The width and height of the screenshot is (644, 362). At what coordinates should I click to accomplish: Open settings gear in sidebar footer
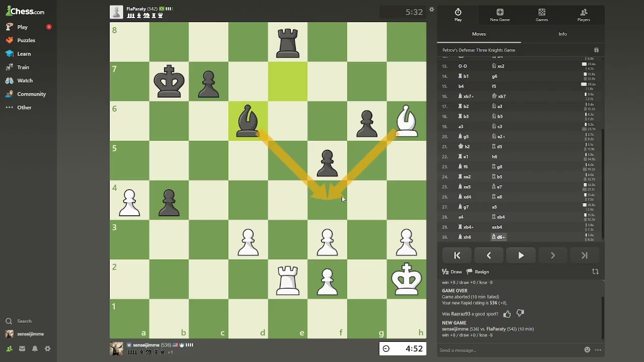point(48,349)
